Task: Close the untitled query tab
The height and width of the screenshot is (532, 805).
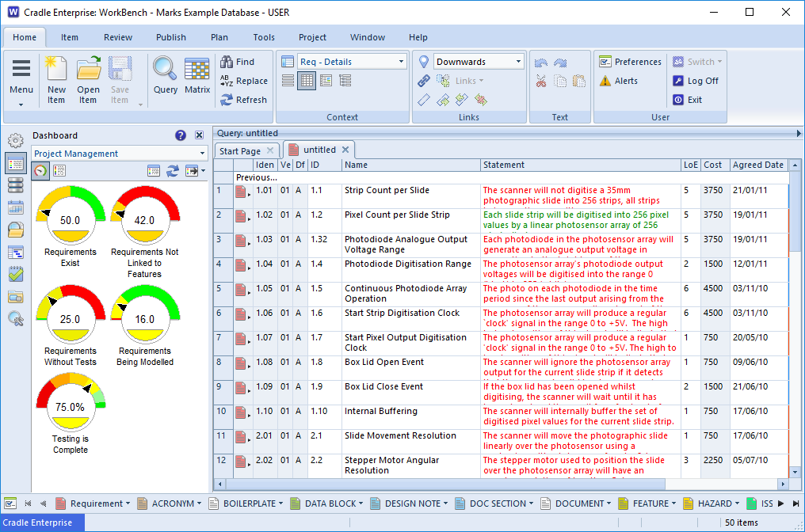Action: [x=345, y=150]
